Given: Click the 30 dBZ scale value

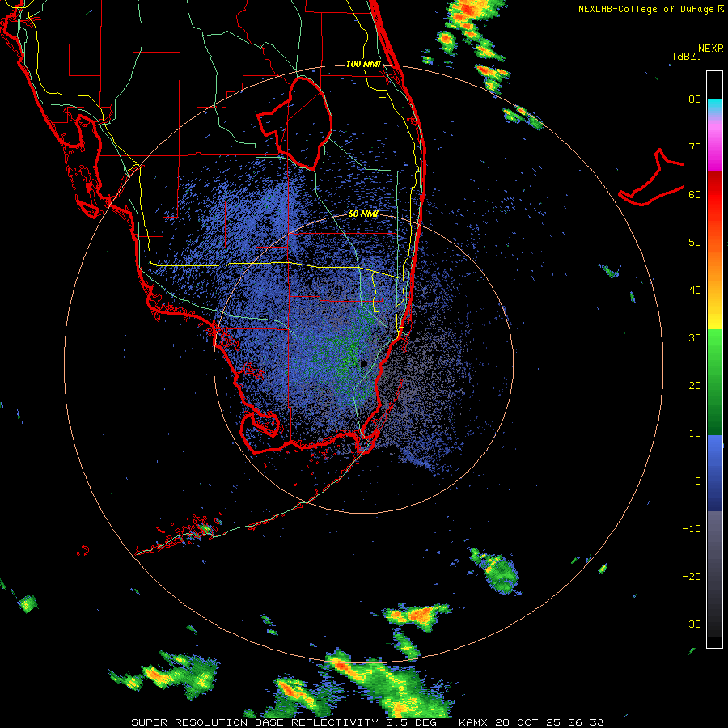Looking at the screenshot, I should 695,338.
